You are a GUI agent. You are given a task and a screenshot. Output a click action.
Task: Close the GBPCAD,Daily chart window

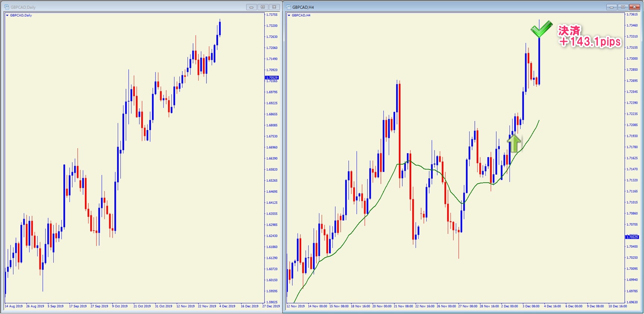(274, 7)
